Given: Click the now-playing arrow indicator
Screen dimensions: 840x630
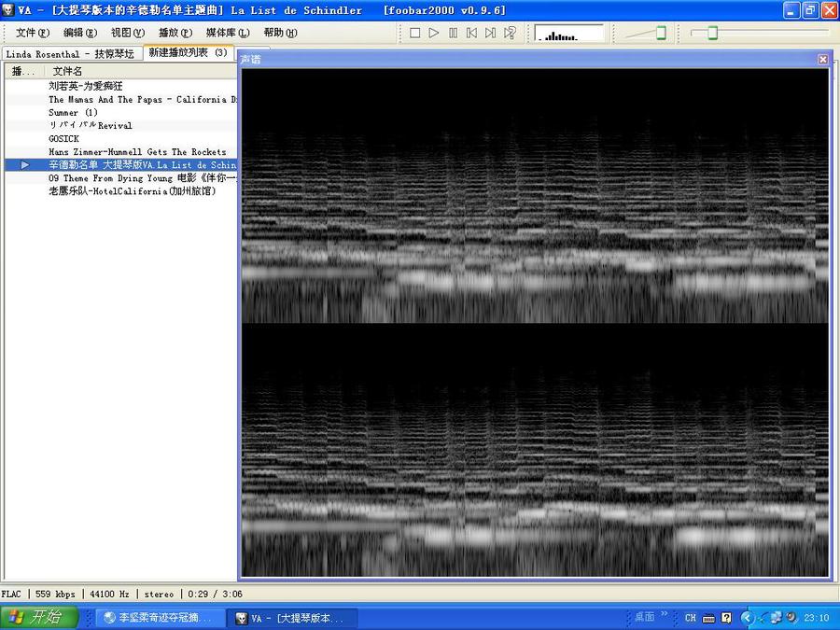Looking at the screenshot, I should (x=24, y=165).
